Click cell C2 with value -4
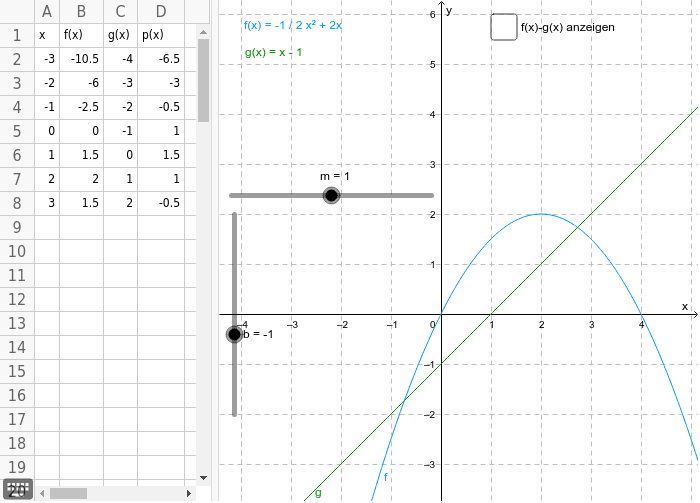700x503 pixels. [x=121, y=59]
